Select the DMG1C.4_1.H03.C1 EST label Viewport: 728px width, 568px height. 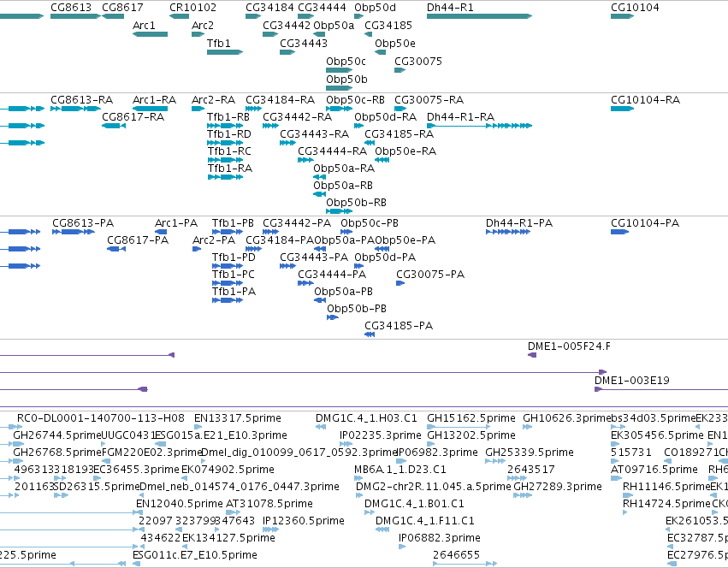coord(366,419)
